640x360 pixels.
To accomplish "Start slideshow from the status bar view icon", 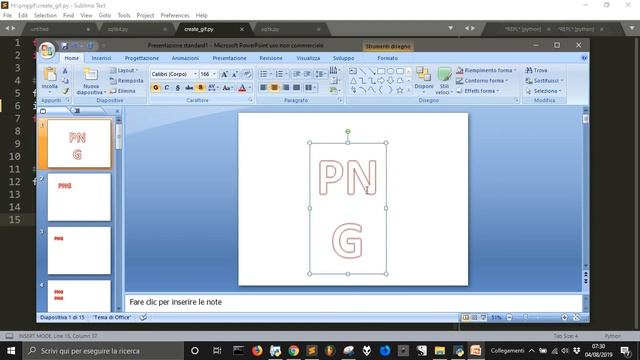I will (x=483, y=317).
